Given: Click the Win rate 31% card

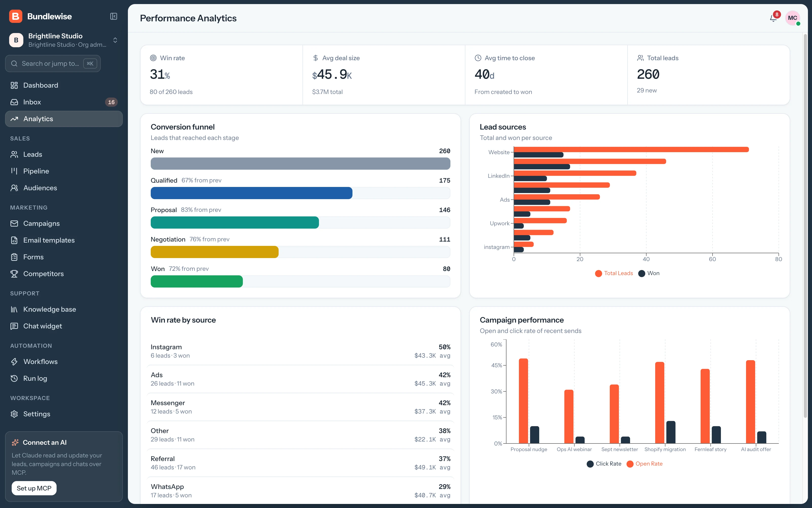Looking at the screenshot, I should coord(222,75).
